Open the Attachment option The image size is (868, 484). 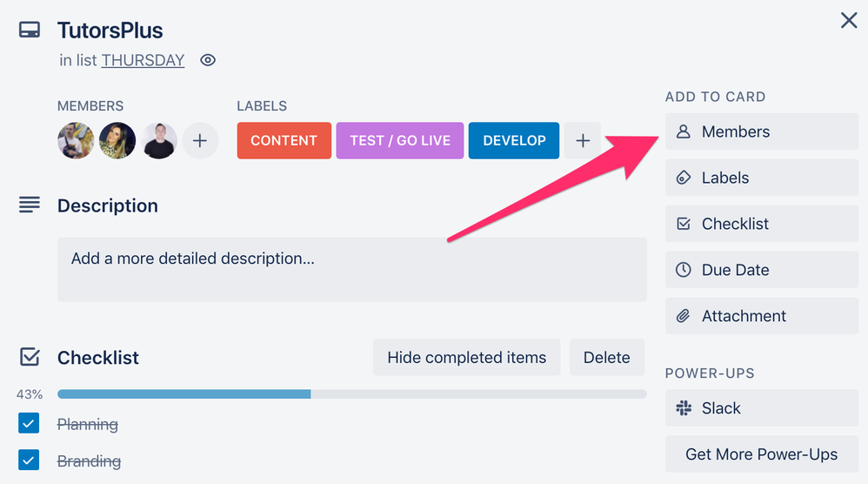point(761,316)
